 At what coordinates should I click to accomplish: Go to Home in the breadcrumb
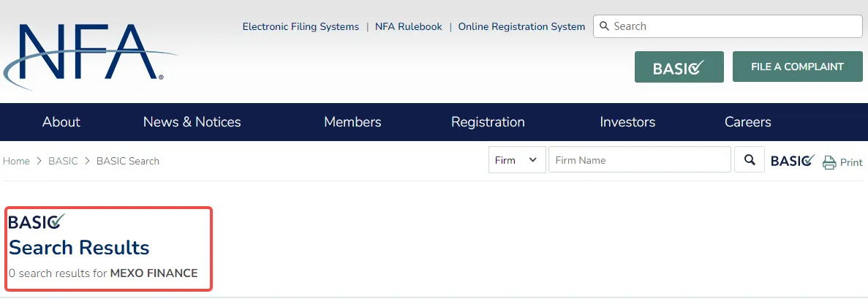tap(16, 161)
